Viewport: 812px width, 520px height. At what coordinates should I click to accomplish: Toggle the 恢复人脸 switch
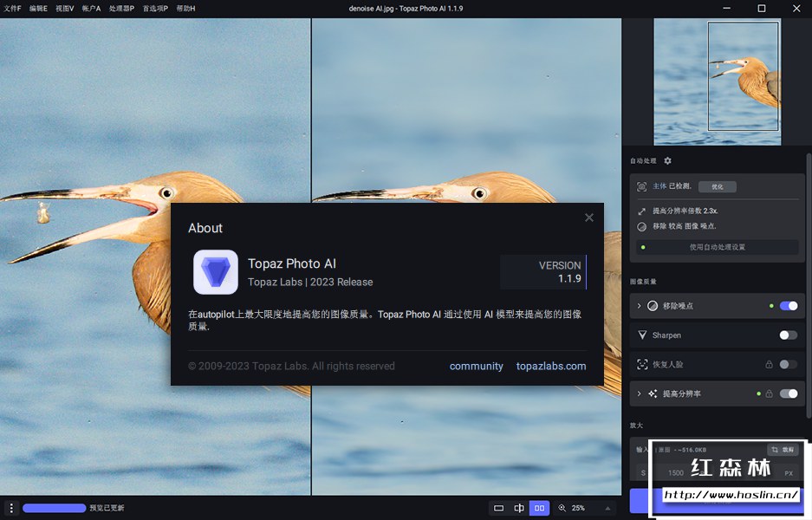pyautogui.click(x=789, y=364)
